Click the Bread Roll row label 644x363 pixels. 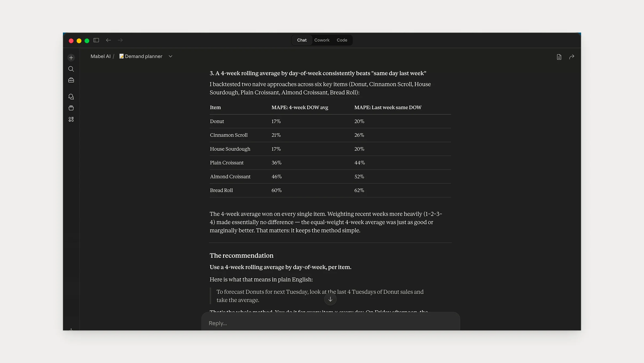coord(221,190)
